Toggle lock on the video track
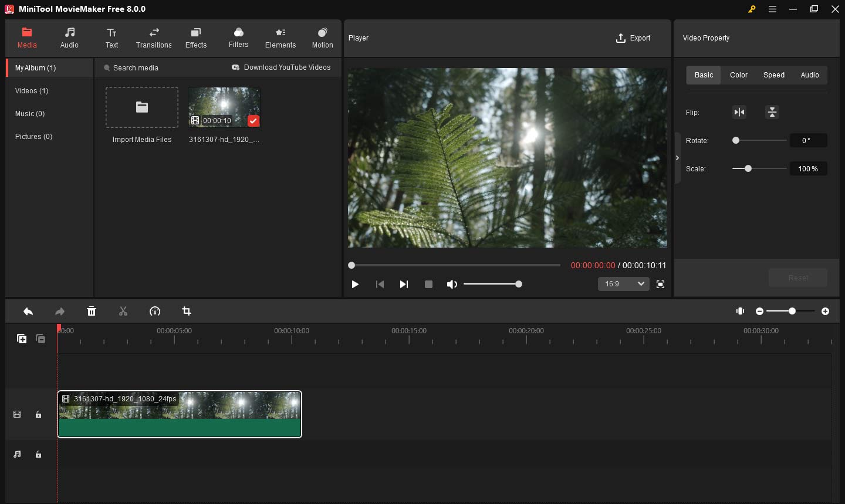Image resolution: width=845 pixels, height=504 pixels. pos(38,414)
